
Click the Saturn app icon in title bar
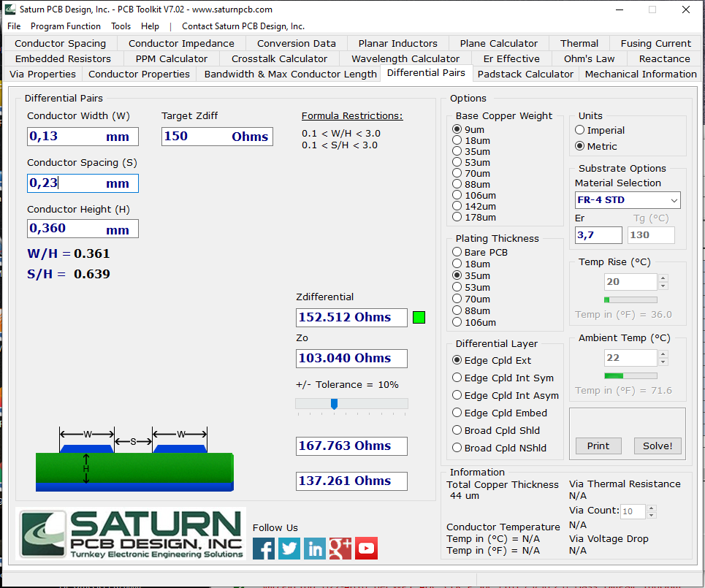[10, 9]
